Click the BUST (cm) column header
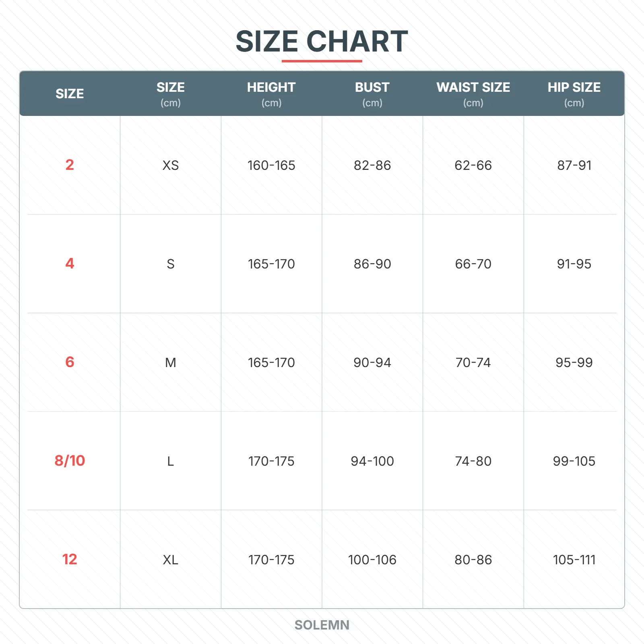Screen dimensions: 644x644 point(372,94)
